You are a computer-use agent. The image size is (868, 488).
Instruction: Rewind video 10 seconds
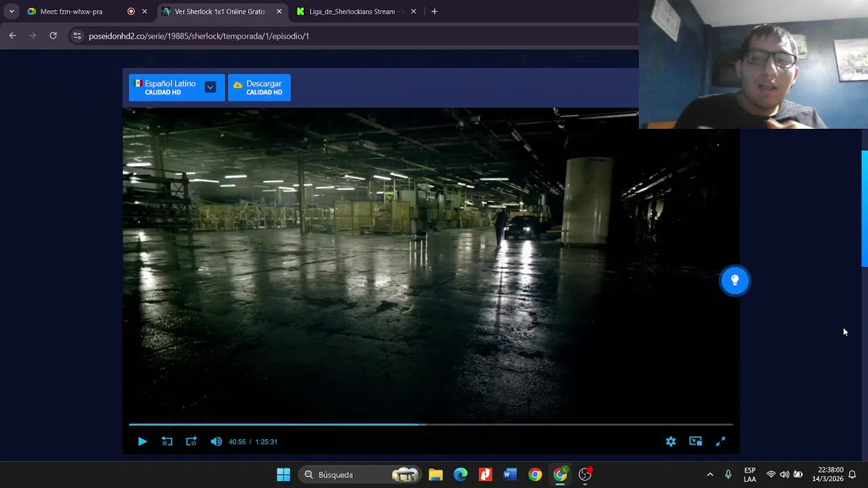coord(167,441)
